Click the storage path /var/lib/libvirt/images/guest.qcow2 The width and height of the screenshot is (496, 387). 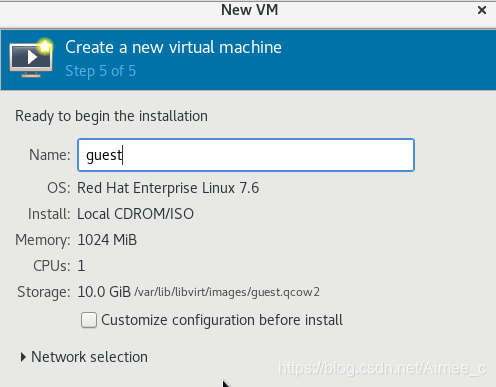point(227,292)
